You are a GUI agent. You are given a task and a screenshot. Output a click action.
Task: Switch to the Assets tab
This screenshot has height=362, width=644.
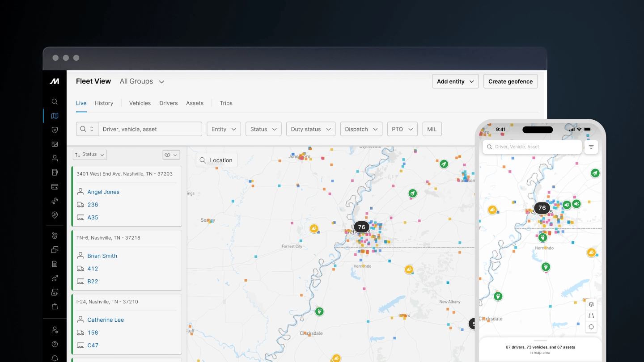(x=195, y=103)
